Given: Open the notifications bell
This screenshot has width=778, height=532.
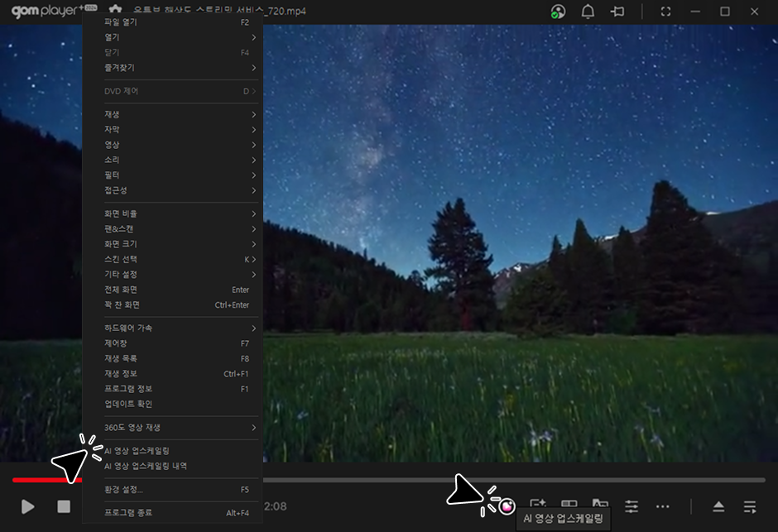Looking at the screenshot, I should (588, 12).
